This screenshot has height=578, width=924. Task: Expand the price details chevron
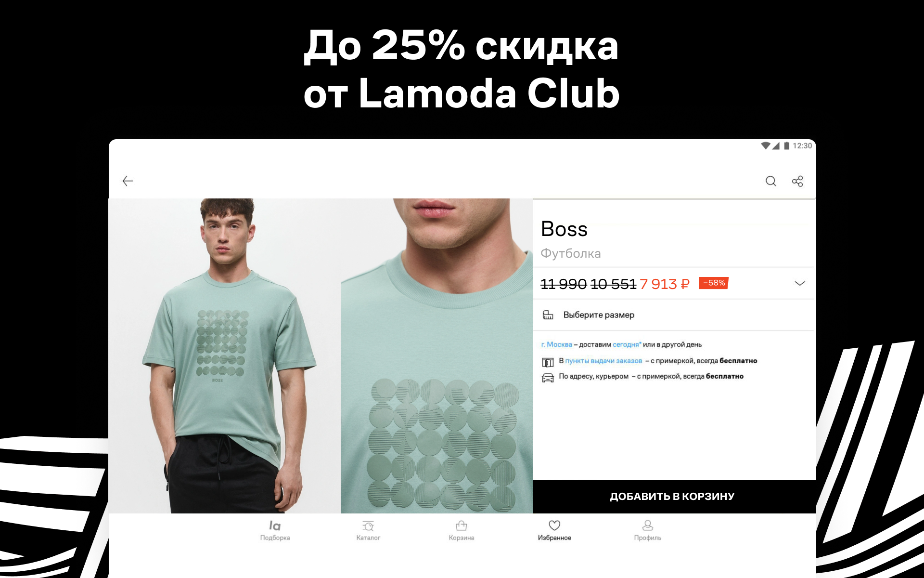point(799,283)
